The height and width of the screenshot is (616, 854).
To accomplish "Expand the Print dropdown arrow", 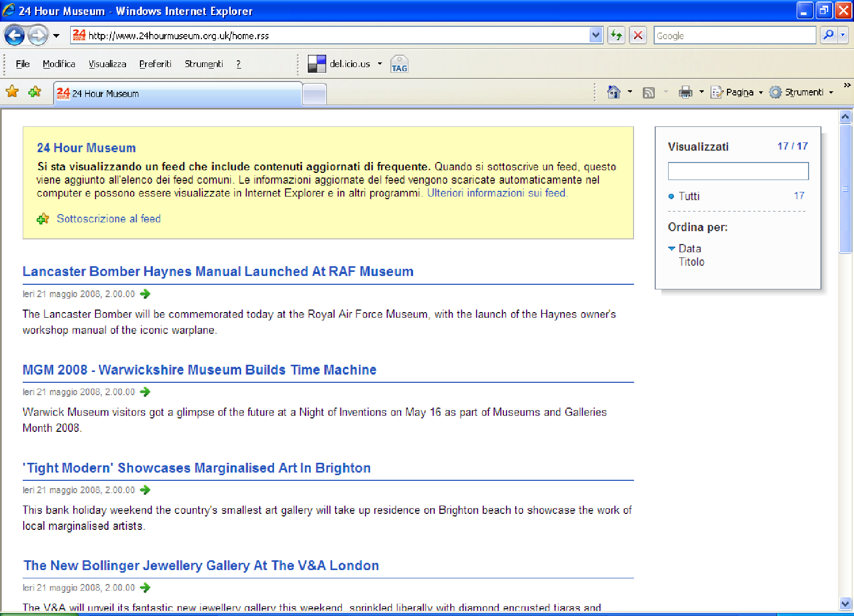I will pyautogui.click(x=702, y=92).
